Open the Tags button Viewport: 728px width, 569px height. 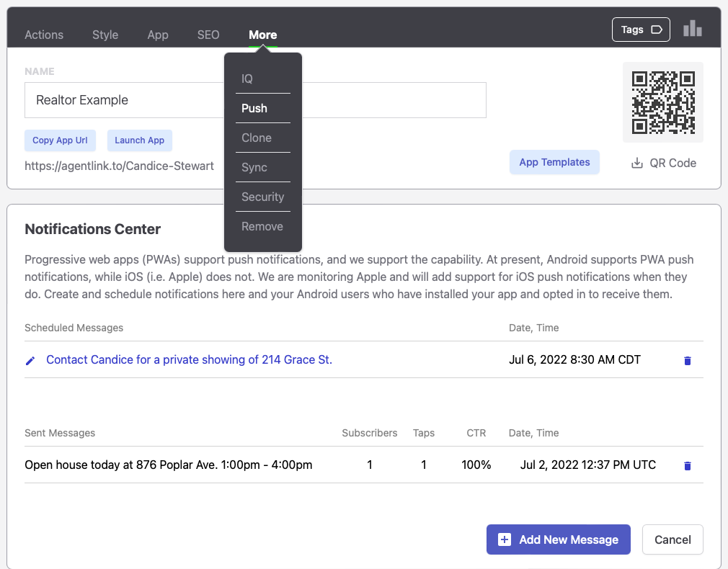[641, 30]
